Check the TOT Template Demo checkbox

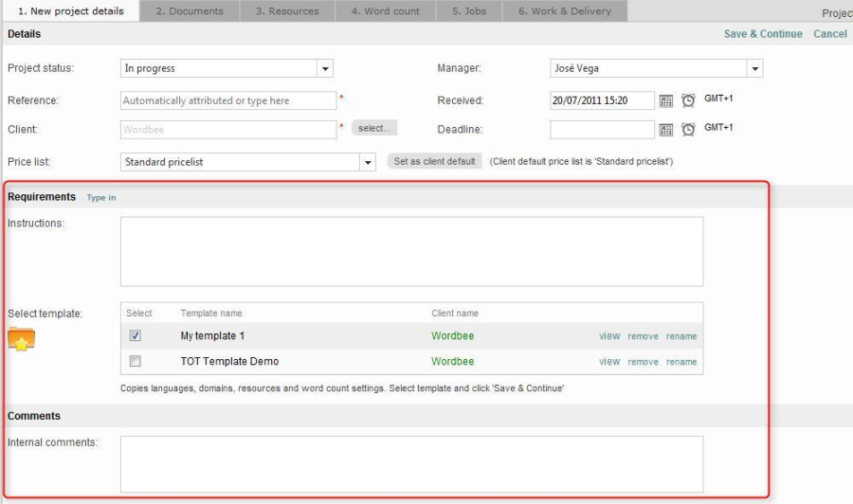136,361
